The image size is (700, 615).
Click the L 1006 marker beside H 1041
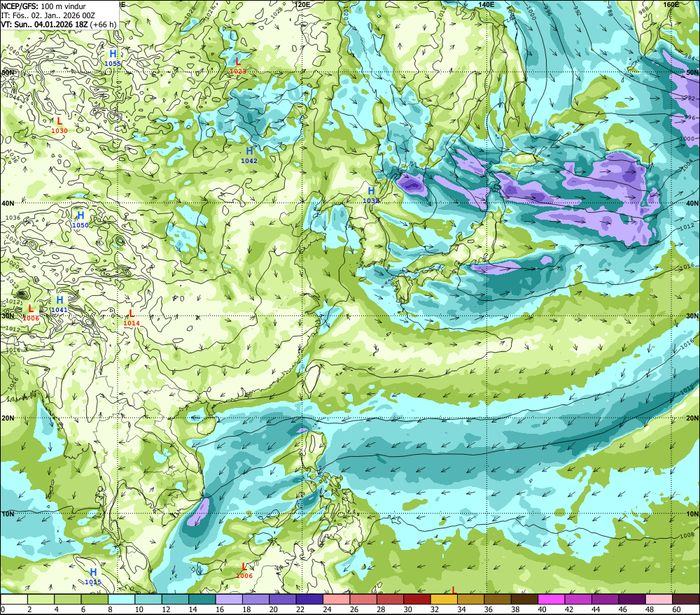click(x=31, y=313)
